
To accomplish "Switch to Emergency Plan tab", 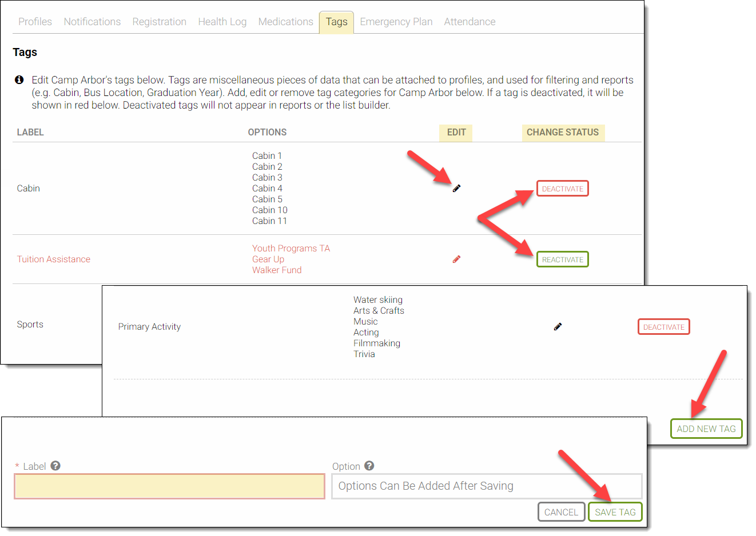I will tap(396, 22).
